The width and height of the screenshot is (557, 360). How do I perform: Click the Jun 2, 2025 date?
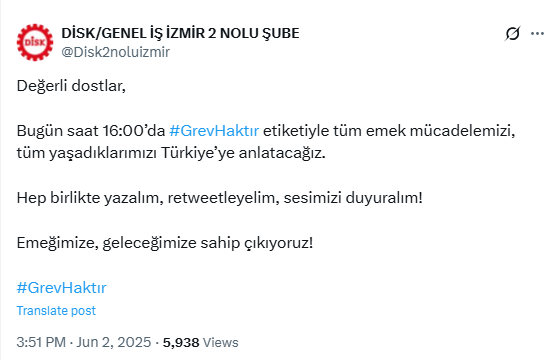(114, 342)
